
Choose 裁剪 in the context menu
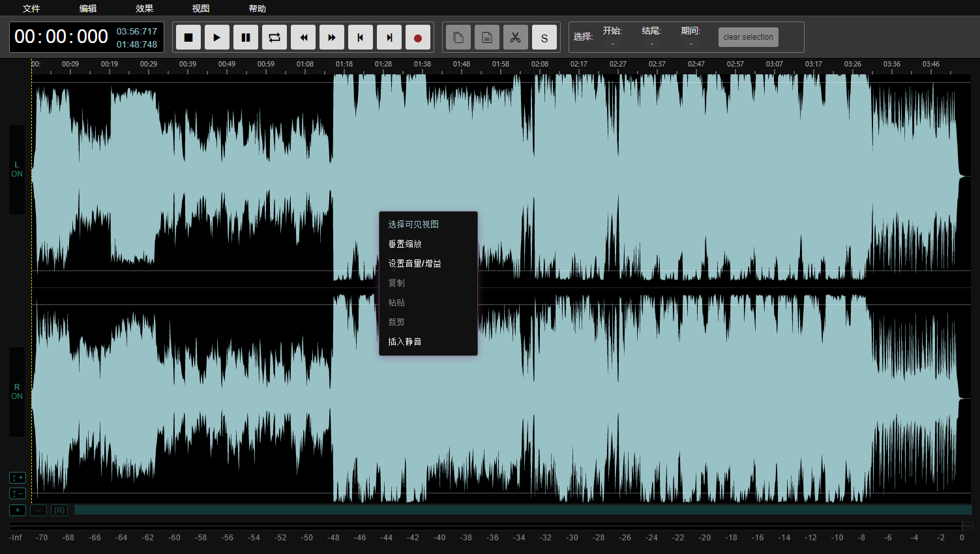click(x=428, y=322)
